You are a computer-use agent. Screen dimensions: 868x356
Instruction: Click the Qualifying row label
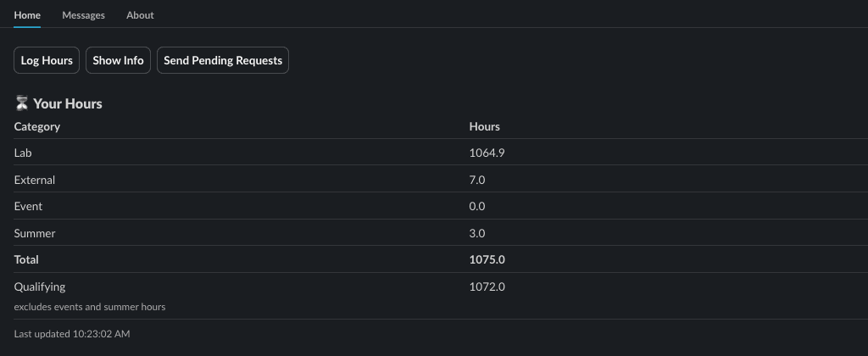tap(40, 286)
